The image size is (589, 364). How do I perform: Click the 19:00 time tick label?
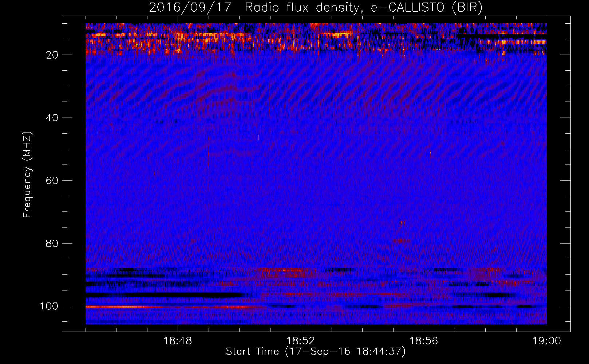tap(547, 341)
